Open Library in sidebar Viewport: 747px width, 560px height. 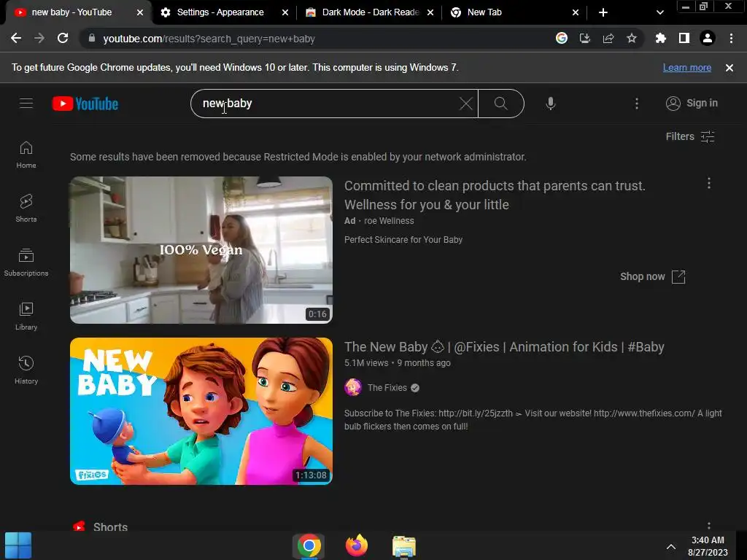(26, 316)
